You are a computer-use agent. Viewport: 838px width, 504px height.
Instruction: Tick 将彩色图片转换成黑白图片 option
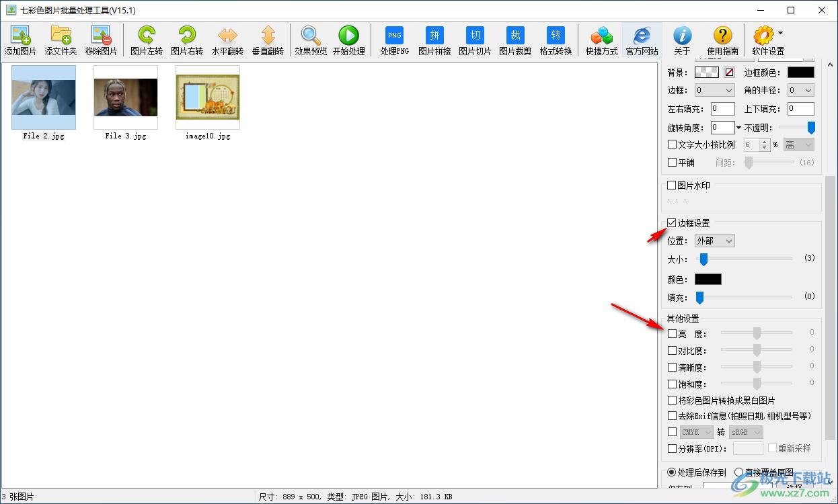pyautogui.click(x=672, y=401)
